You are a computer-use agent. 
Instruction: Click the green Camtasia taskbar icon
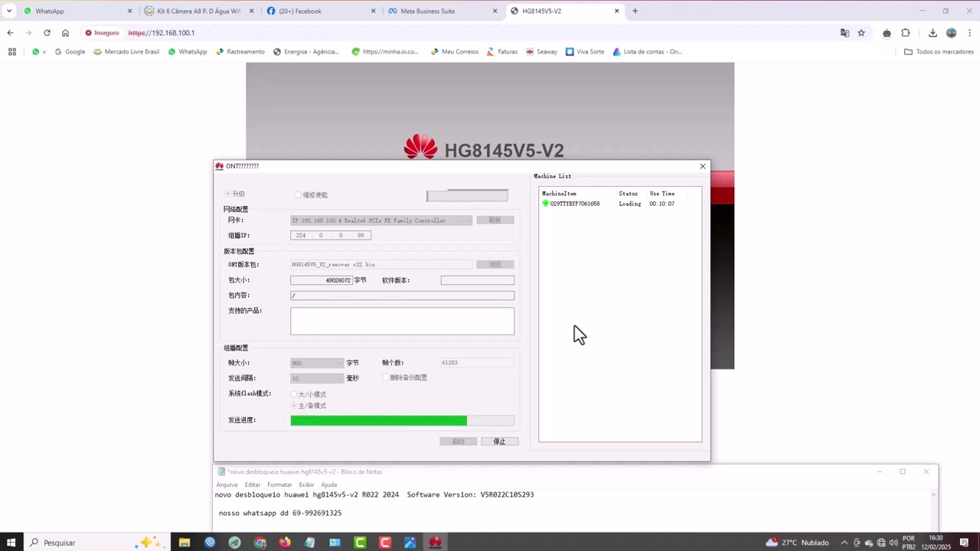[360, 543]
